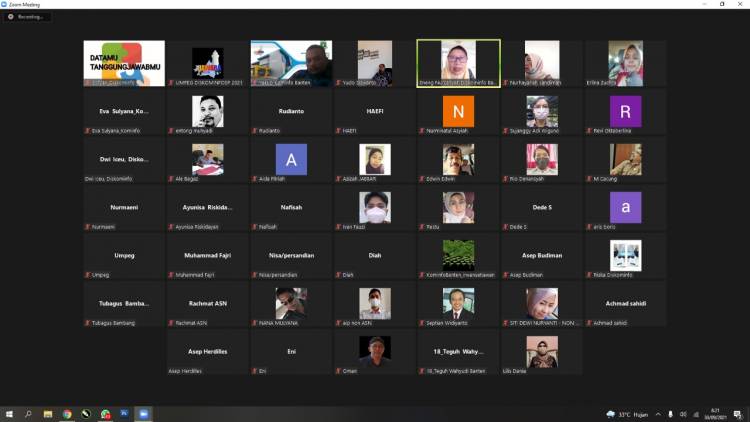Select the Nurmaeni participant tile
This screenshot has height=422, width=750.
124,208
